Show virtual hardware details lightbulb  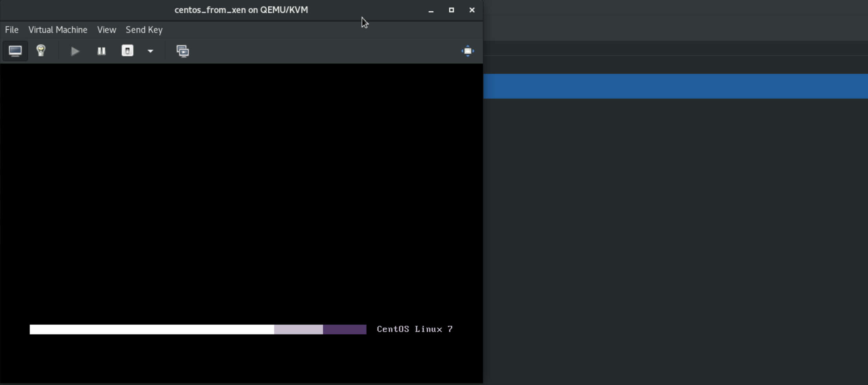(x=41, y=51)
